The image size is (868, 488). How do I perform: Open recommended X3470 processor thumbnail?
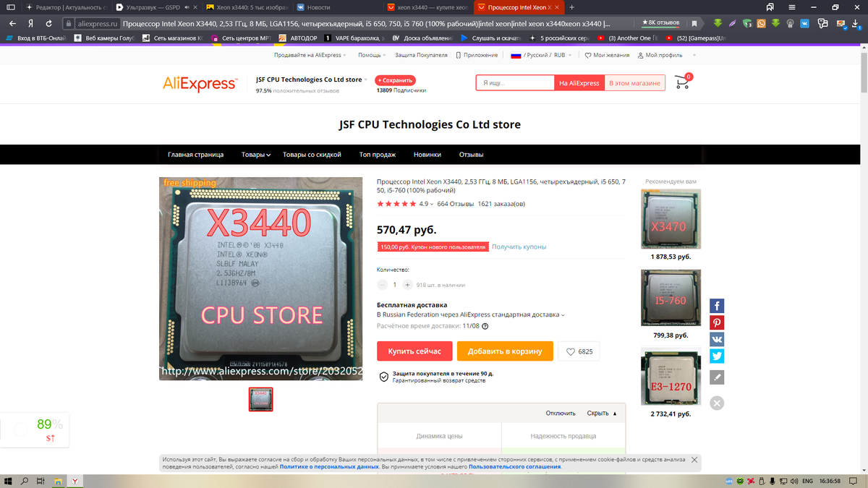click(x=671, y=219)
